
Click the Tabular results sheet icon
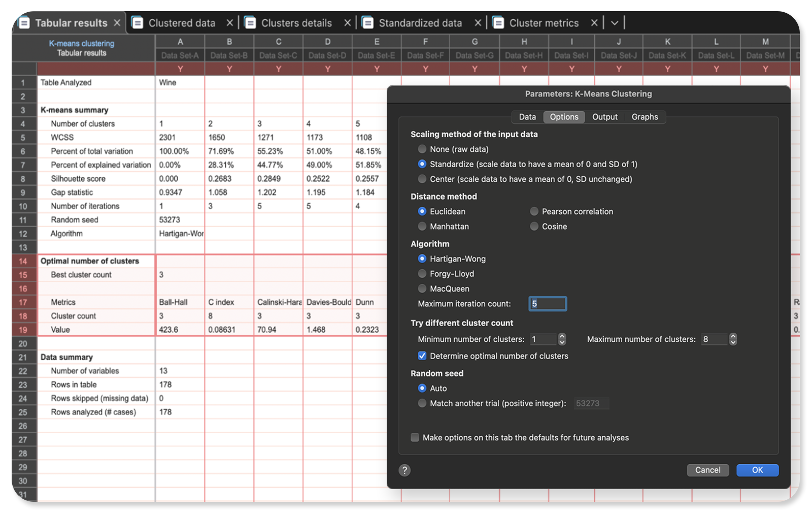(x=24, y=23)
